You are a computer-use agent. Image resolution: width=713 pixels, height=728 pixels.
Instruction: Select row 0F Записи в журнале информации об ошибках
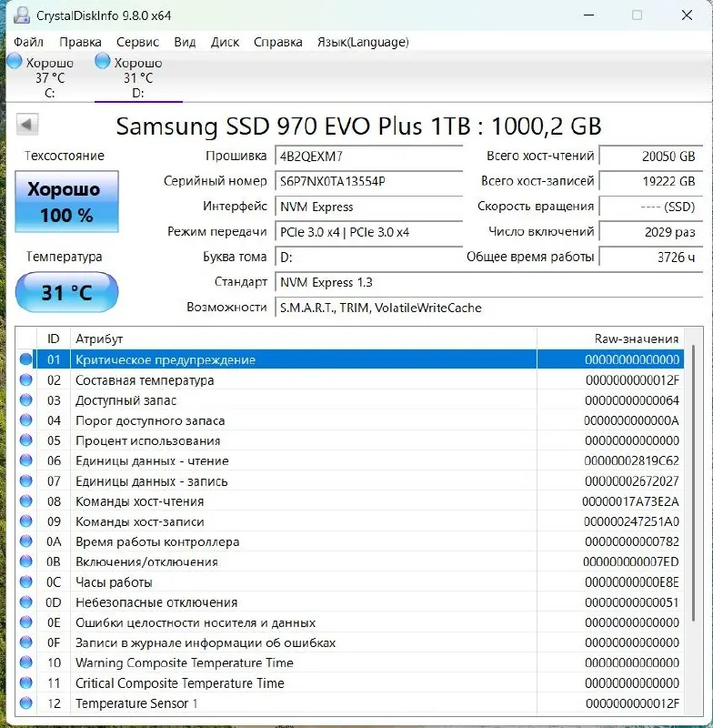(350, 642)
